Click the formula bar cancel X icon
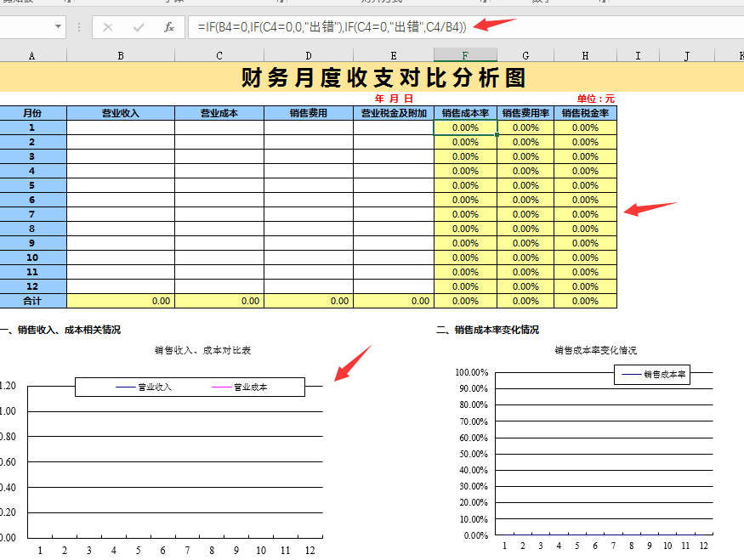Viewport: 744px width, 560px height. 108,27
